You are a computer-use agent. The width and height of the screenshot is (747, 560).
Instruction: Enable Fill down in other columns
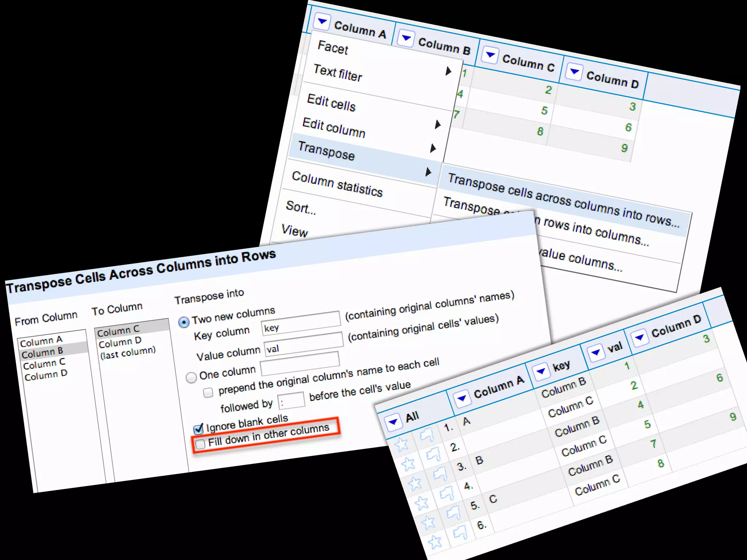point(200,444)
